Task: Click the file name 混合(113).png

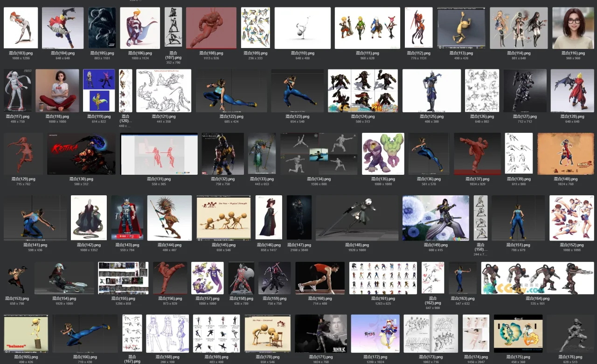Action: [461, 54]
